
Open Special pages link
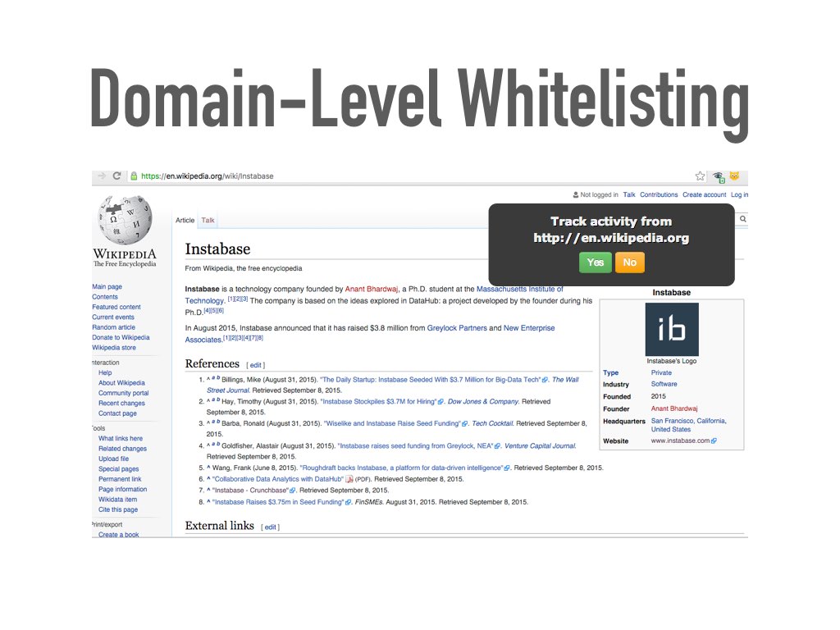118,469
